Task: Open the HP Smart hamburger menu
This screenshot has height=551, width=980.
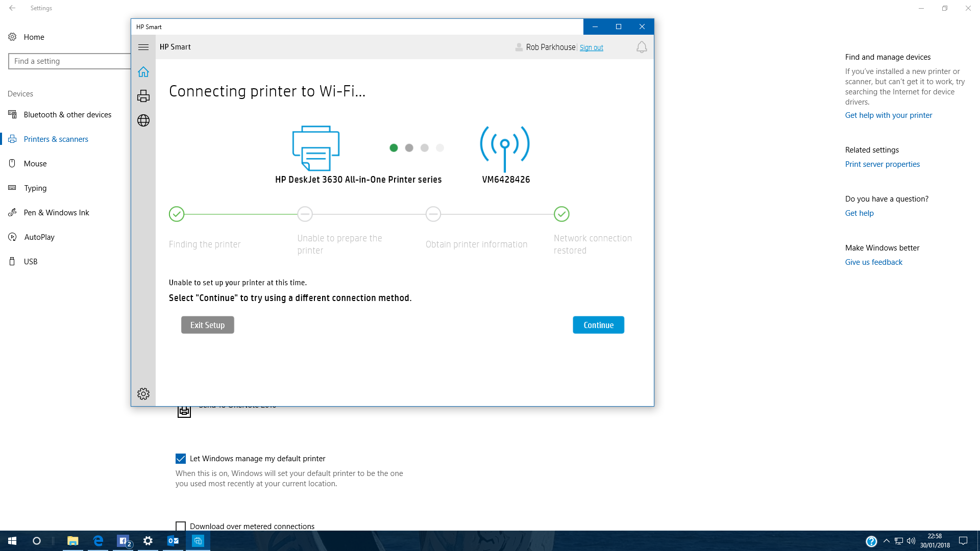Action: point(143,47)
